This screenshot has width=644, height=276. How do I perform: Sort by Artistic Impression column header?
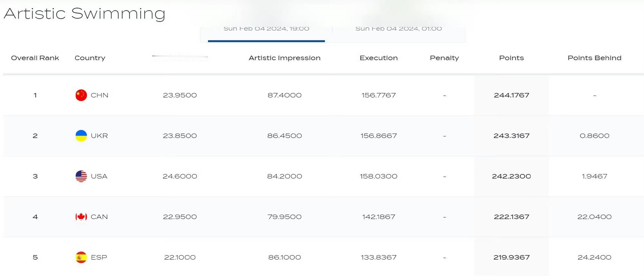point(285,58)
